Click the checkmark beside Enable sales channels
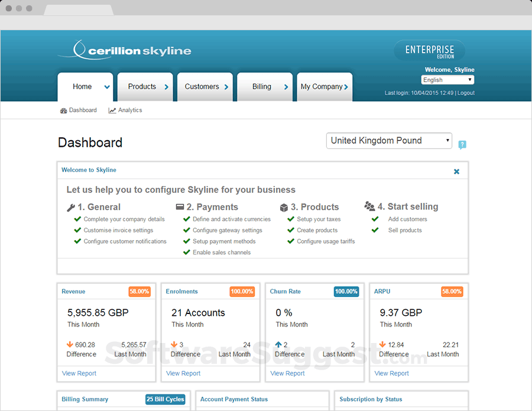Image resolution: width=532 pixels, height=411 pixels. (187, 252)
